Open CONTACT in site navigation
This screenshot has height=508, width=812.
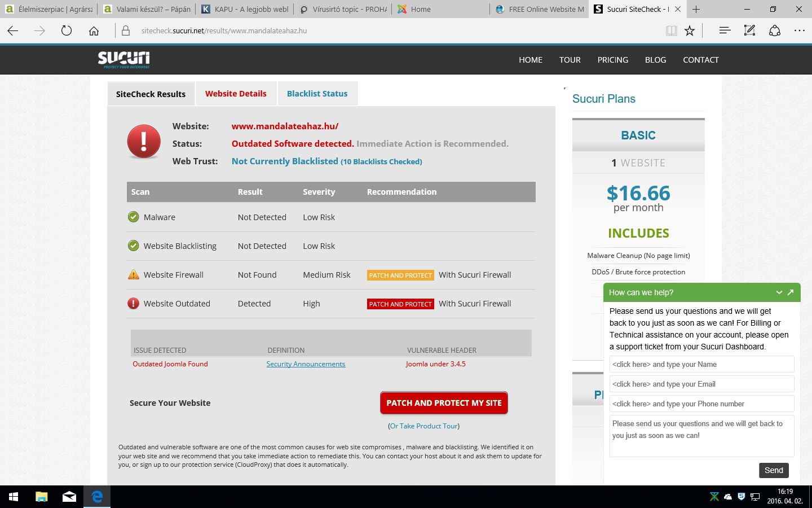click(x=701, y=60)
